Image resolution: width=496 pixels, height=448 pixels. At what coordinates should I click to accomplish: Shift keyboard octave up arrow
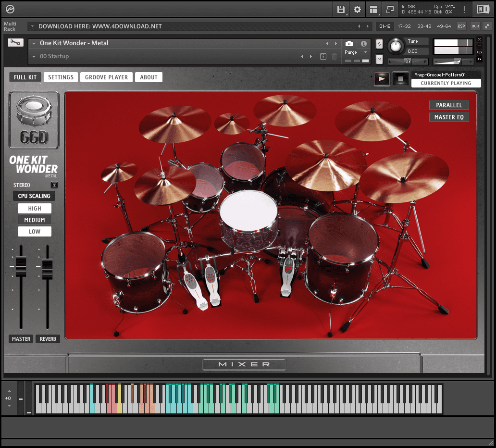tap(9, 391)
